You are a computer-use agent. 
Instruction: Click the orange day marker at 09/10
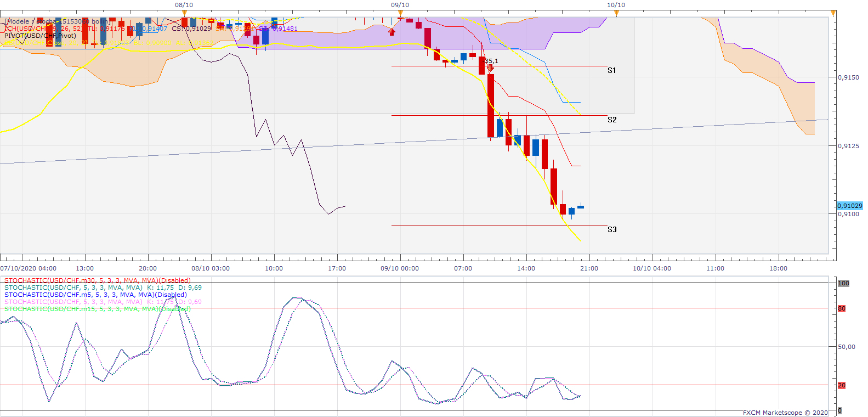tap(400, 13)
